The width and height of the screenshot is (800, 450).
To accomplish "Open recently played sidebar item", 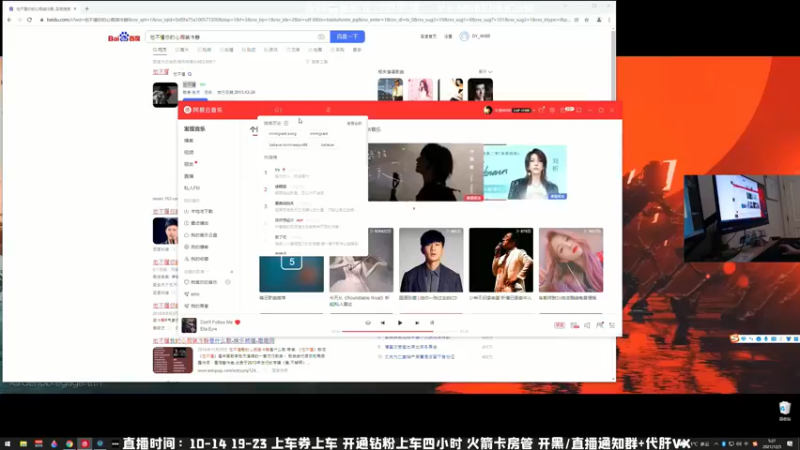I will (196, 223).
